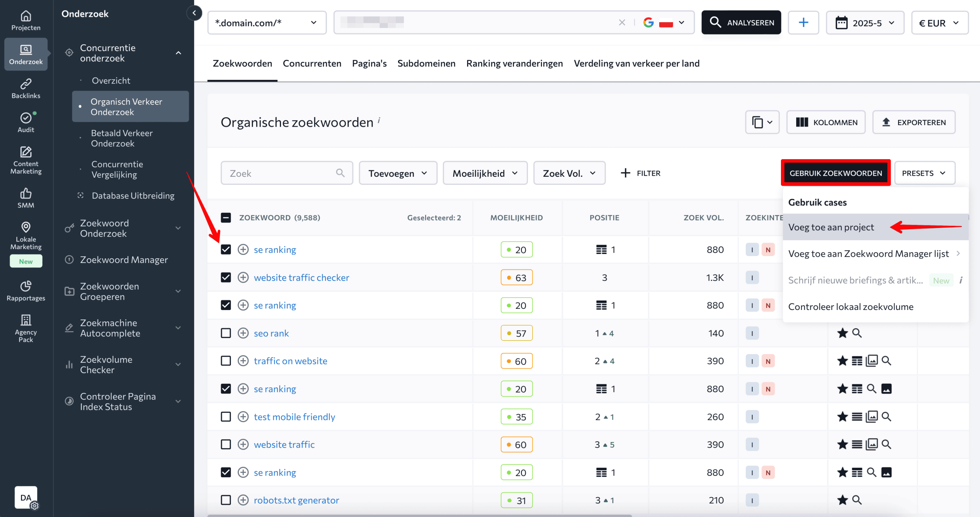Click plus circle beside robots.txt generator

tap(243, 500)
